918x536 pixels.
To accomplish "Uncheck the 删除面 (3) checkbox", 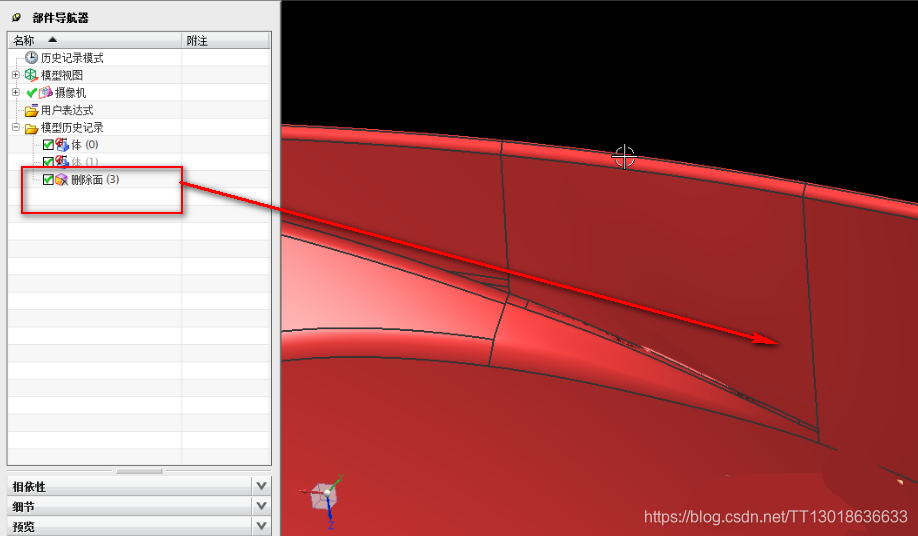I will click(x=48, y=180).
